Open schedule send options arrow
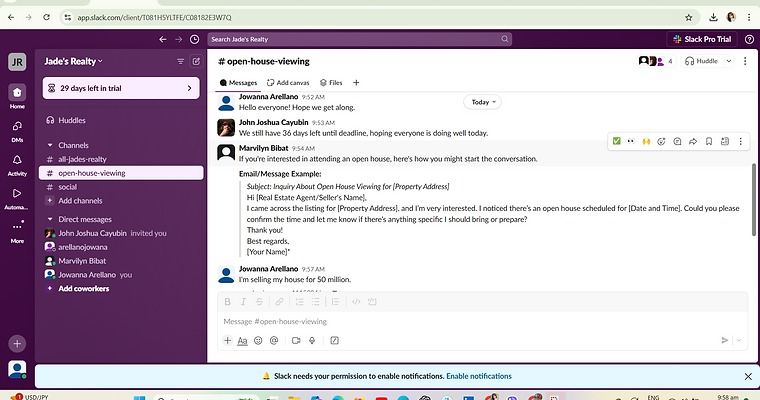The width and height of the screenshot is (760, 400). (x=739, y=340)
